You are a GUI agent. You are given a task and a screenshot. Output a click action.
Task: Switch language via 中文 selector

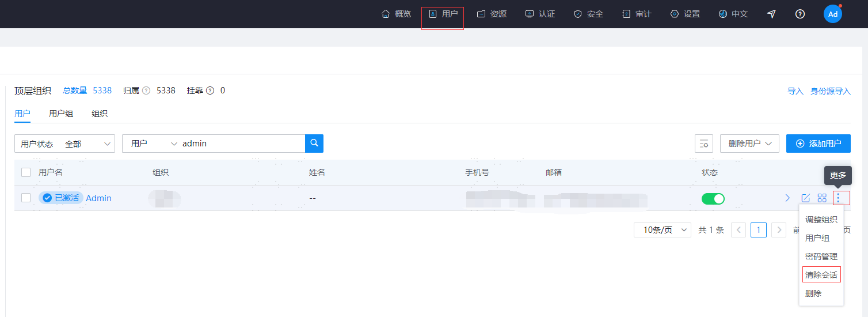(x=733, y=14)
